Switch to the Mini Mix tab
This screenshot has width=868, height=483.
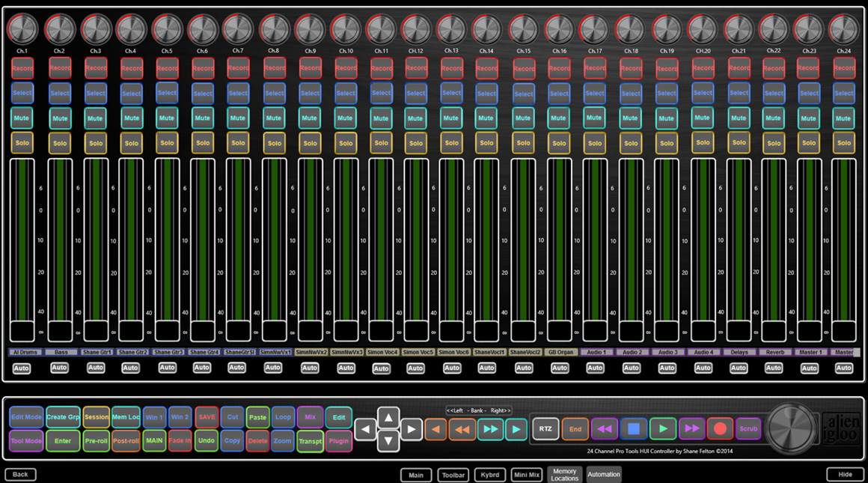pyautogui.click(x=527, y=475)
